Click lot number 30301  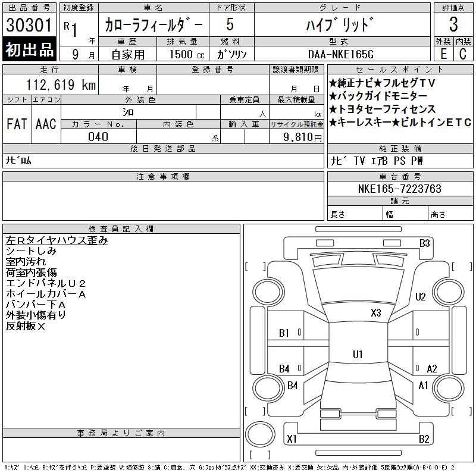coord(29,24)
